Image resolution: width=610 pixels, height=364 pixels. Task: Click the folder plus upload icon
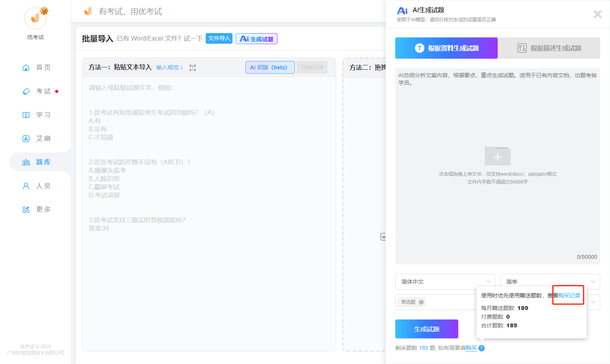tap(498, 156)
